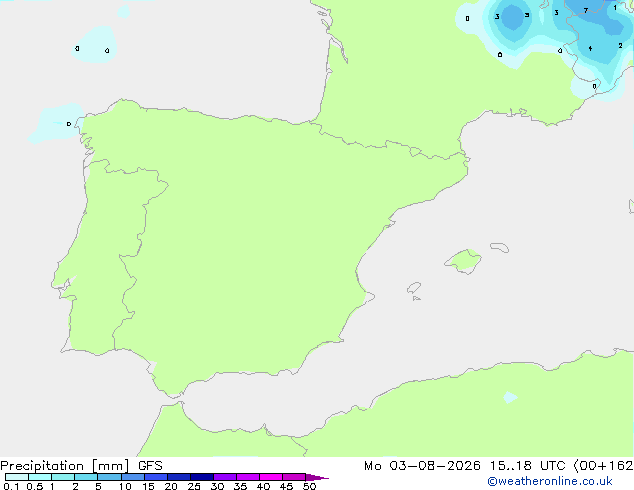
Task: Click the 2–5 mm legend swatch
Action: tap(86, 477)
